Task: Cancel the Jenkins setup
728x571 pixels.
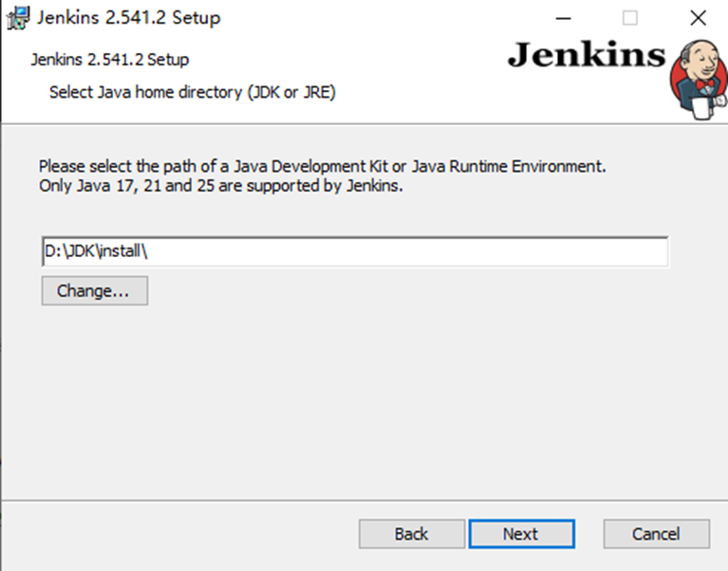Action: (657, 534)
